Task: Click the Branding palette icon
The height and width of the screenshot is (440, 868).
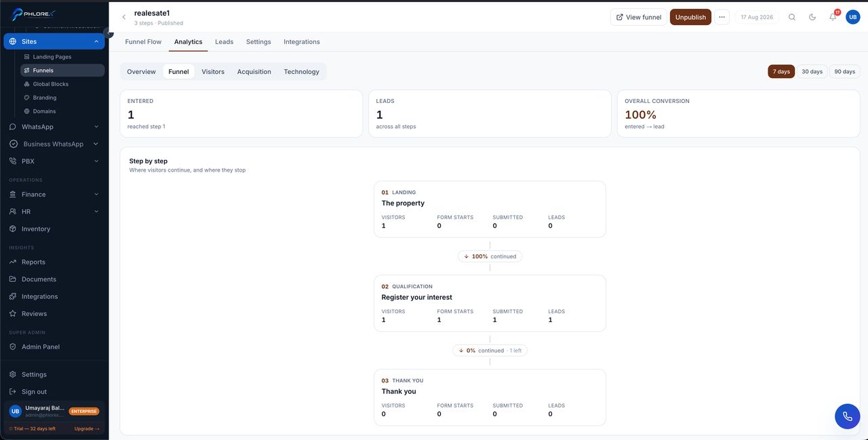Action: pyautogui.click(x=27, y=98)
